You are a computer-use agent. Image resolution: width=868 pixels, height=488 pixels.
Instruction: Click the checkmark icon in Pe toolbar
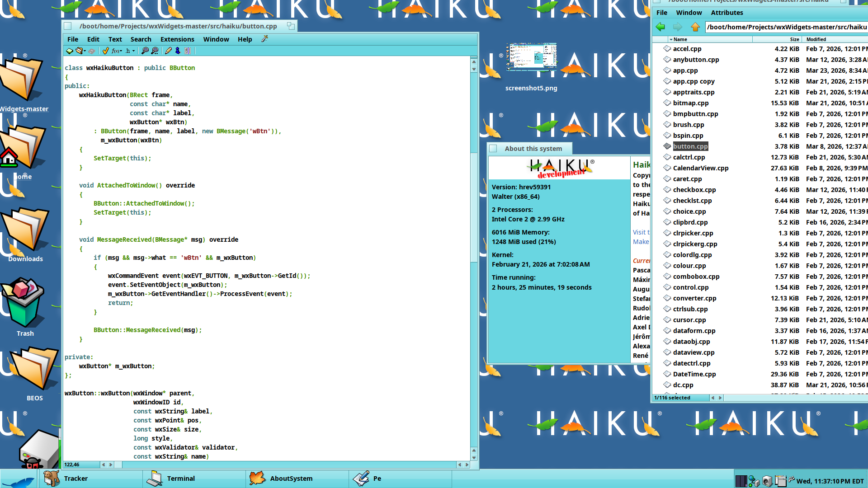coord(105,51)
